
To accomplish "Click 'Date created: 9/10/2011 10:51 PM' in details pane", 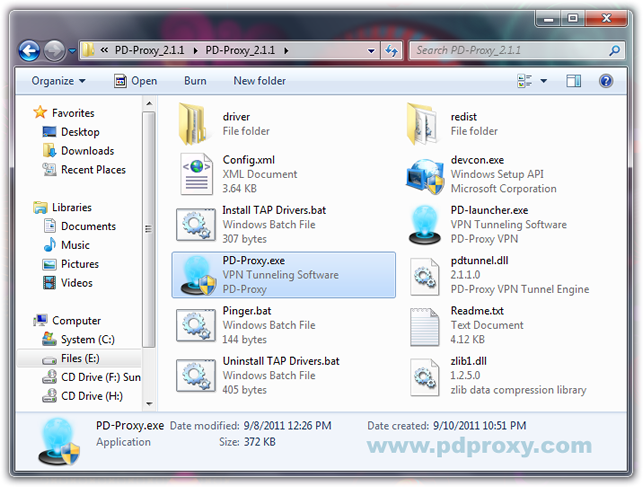I will (x=447, y=426).
